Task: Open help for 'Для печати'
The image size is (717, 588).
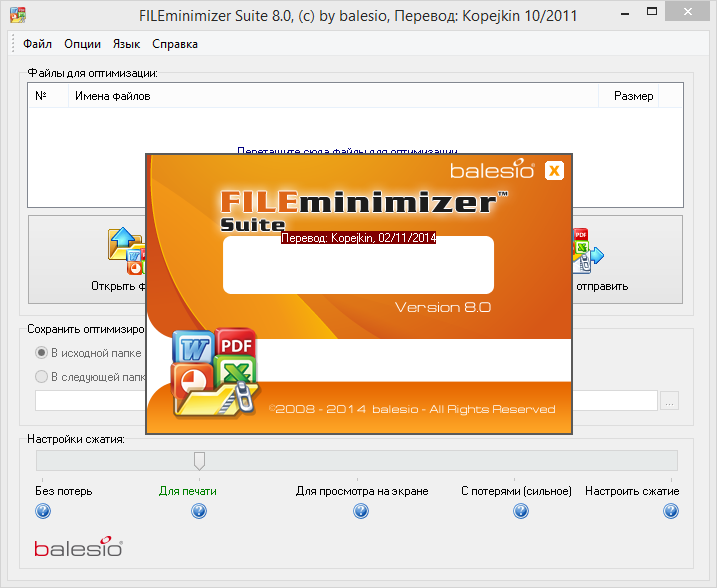Action: pyautogui.click(x=199, y=511)
